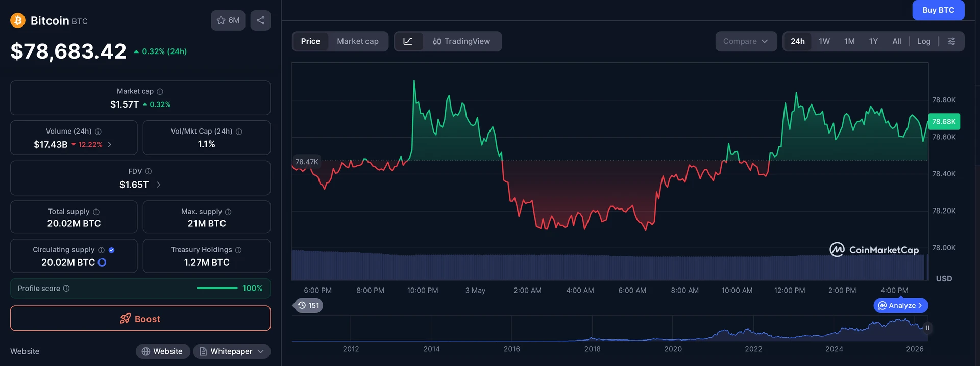Click the CoinMarketCap logo on chart

point(874,250)
